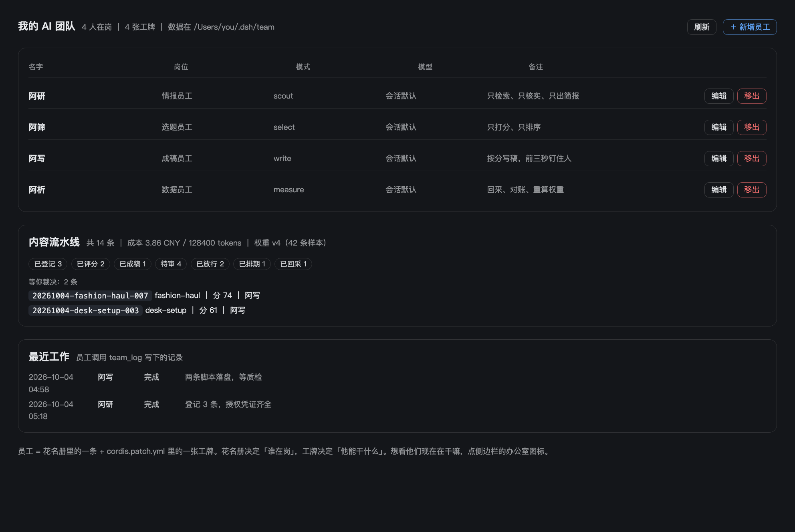Click the 分 74 score value

click(222, 296)
